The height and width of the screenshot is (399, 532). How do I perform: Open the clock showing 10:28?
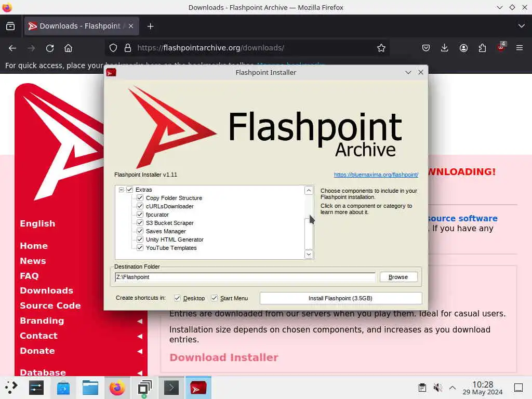tap(483, 388)
